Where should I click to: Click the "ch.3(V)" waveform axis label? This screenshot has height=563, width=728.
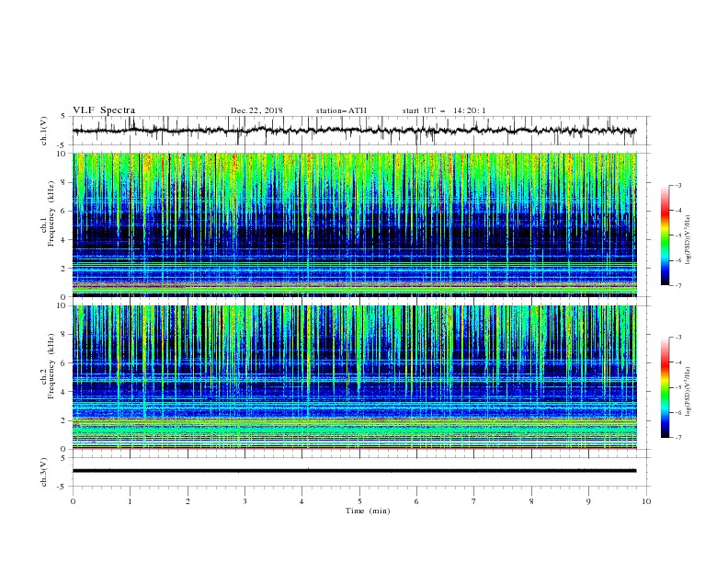pos(44,472)
